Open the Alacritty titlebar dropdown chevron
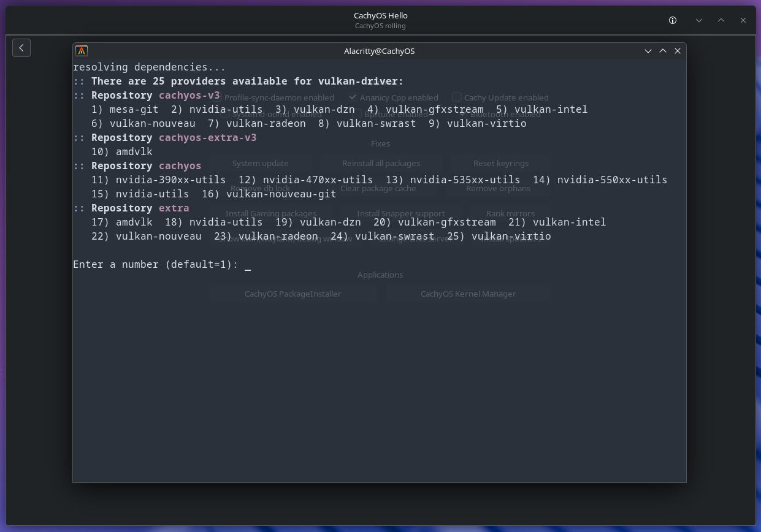The height and width of the screenshot is (532, 761). tap(648, 51)
